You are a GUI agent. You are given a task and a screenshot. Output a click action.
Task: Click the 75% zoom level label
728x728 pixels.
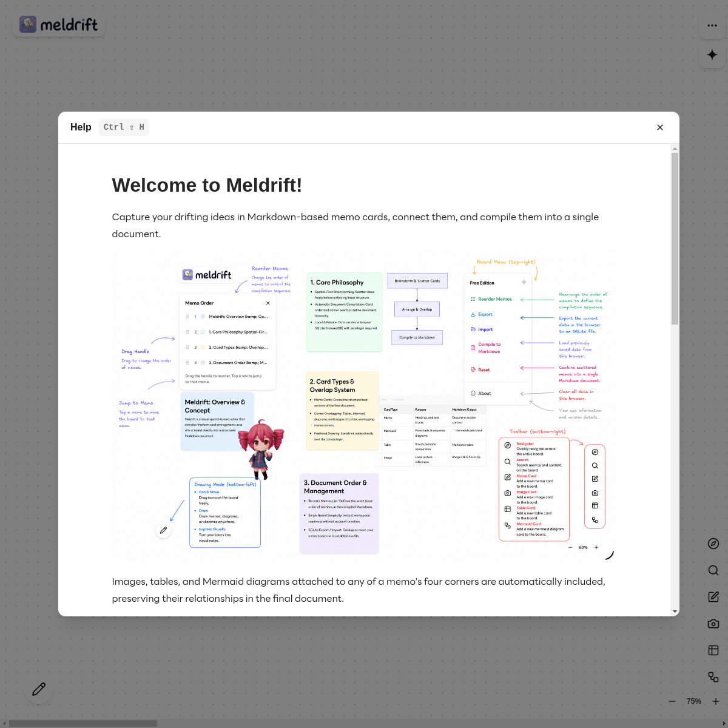click(694, 701)
